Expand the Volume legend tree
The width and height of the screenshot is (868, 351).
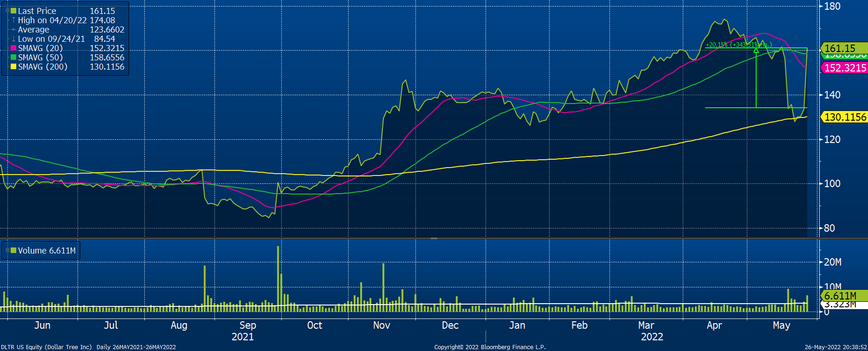pyautogui.click(x=7, y=250)
